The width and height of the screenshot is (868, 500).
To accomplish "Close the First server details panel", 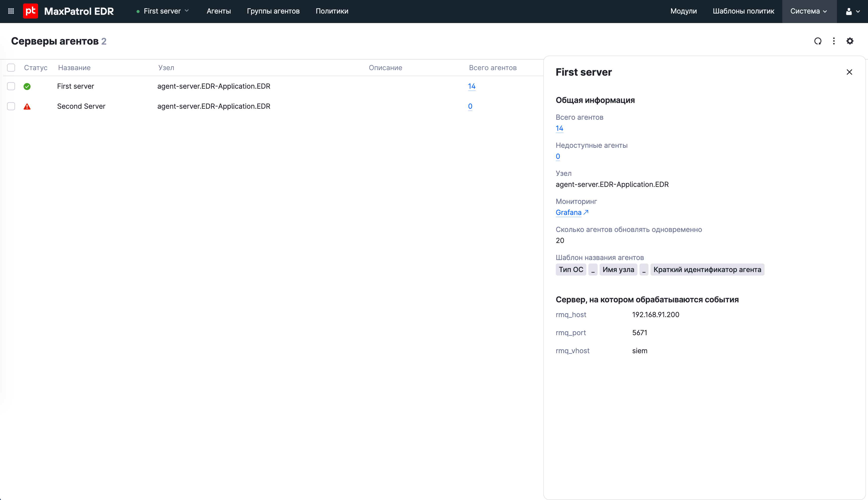I will point(849,72).
